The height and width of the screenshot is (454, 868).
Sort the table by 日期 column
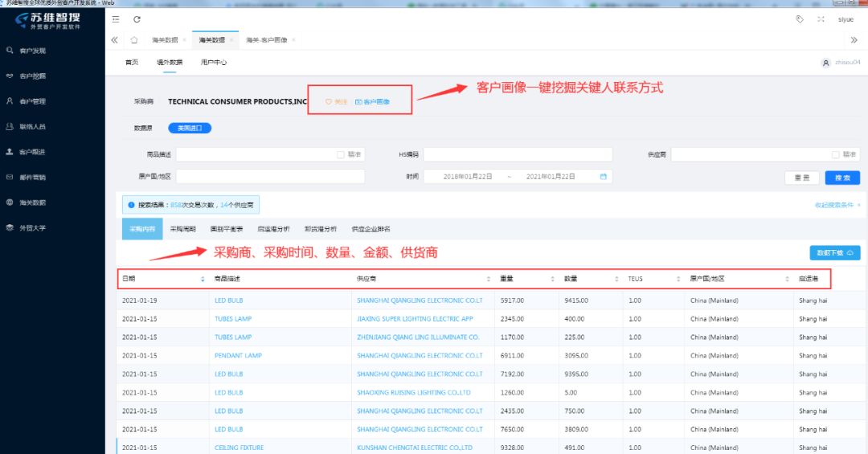[x=203, y=279]
